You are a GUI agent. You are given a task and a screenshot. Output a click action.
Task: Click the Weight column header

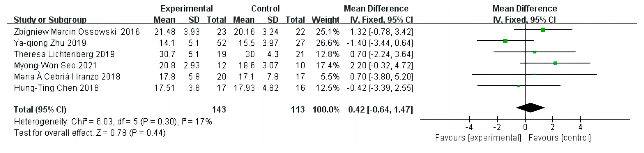click(x=325, y=20)
